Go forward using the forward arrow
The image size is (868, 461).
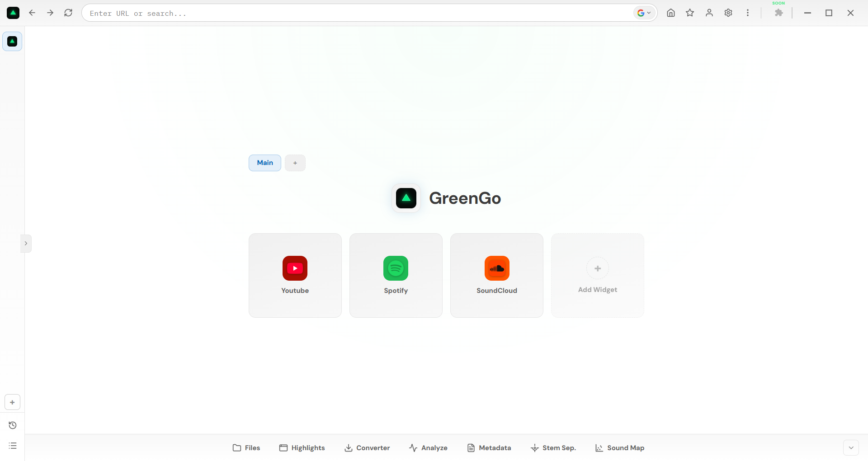pyautogui.click(x=50, y=13)
